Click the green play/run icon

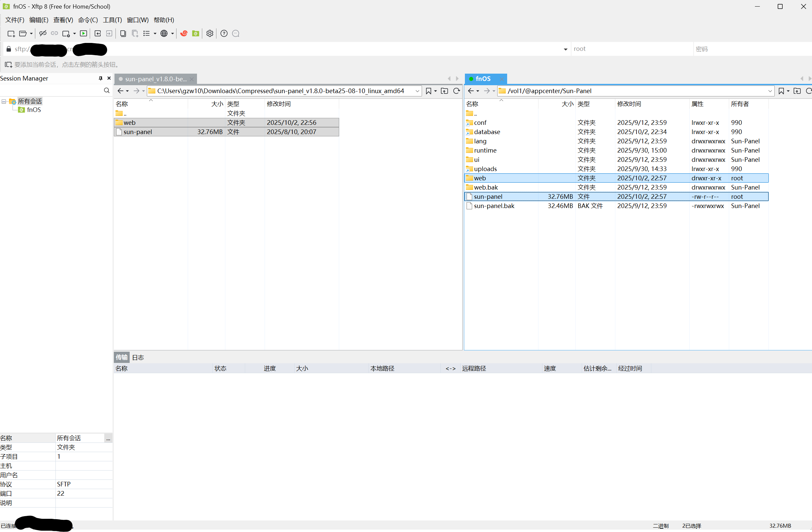[x=83, y=33]
